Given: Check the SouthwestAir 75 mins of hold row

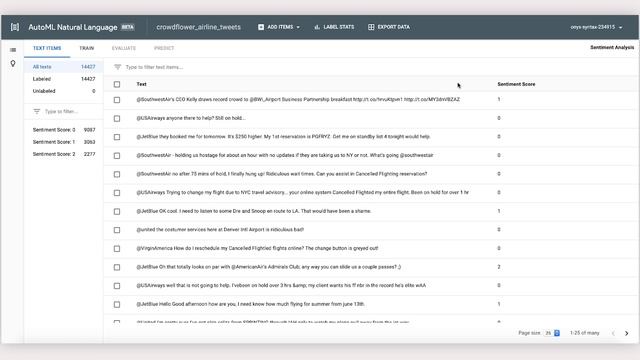Looking at the screenshot, I should click(117, 174).
